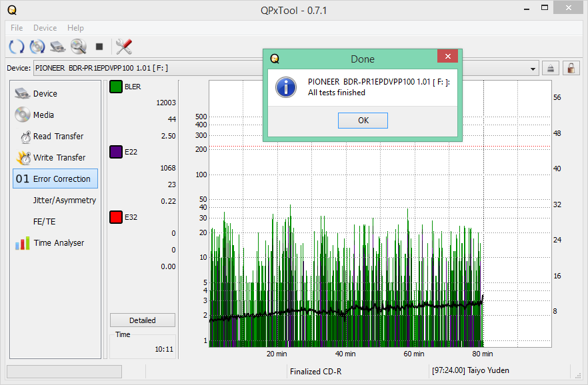Click the blue info icon in Done dialog

tap(286, 87)
